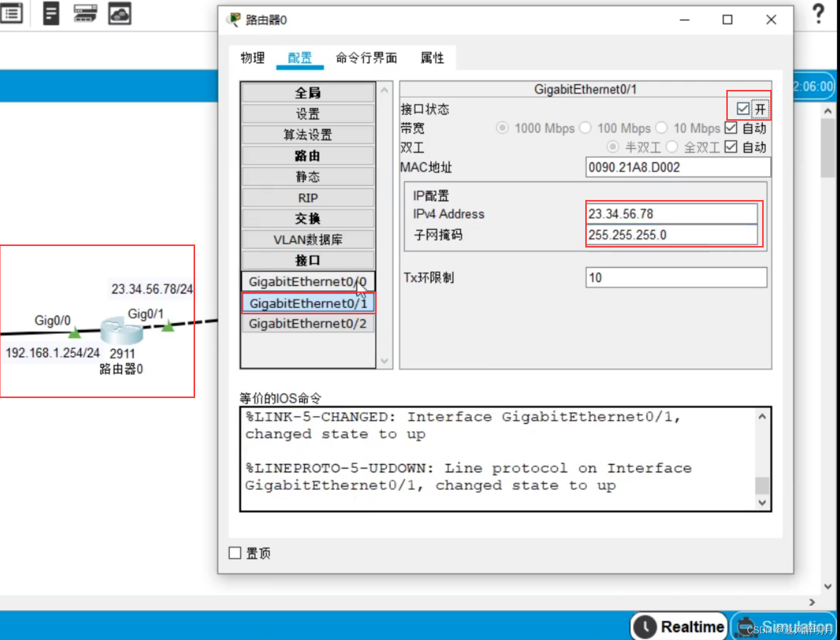Screen dimensions: 840x640
Task: Switch to Simulation mode
Action: (783, 626)
